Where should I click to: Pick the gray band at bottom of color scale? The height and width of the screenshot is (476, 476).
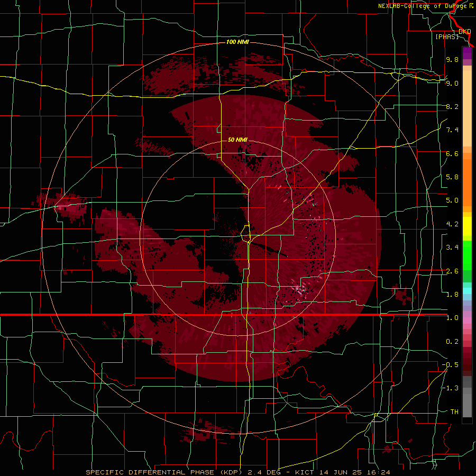click(467, 398)
